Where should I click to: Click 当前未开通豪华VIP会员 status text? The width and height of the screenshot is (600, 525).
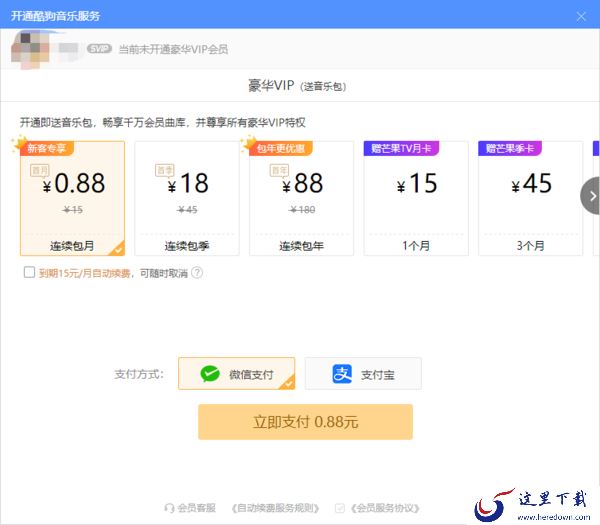click(x=173, y=49)
